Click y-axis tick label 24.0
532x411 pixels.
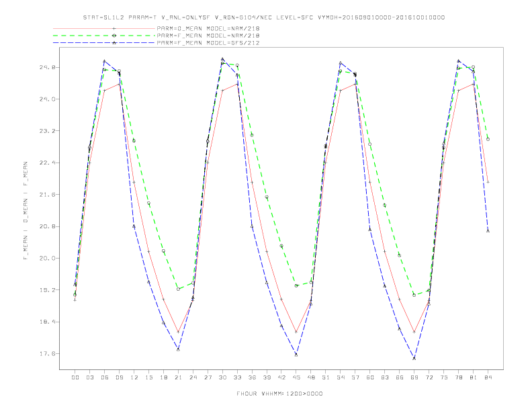48,99
